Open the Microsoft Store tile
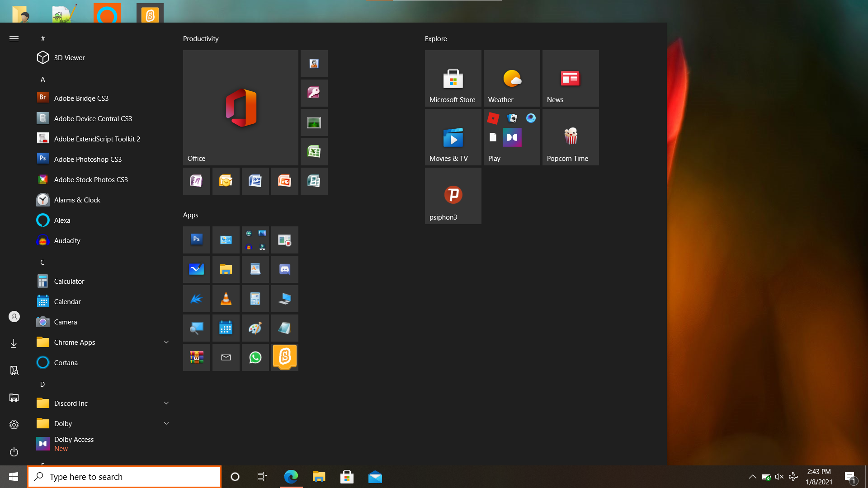 pyautogui.click(x=453, y=78)
